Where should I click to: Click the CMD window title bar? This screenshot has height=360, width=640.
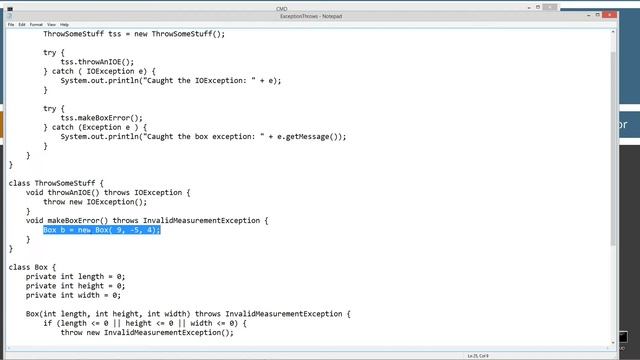[282, 9]
